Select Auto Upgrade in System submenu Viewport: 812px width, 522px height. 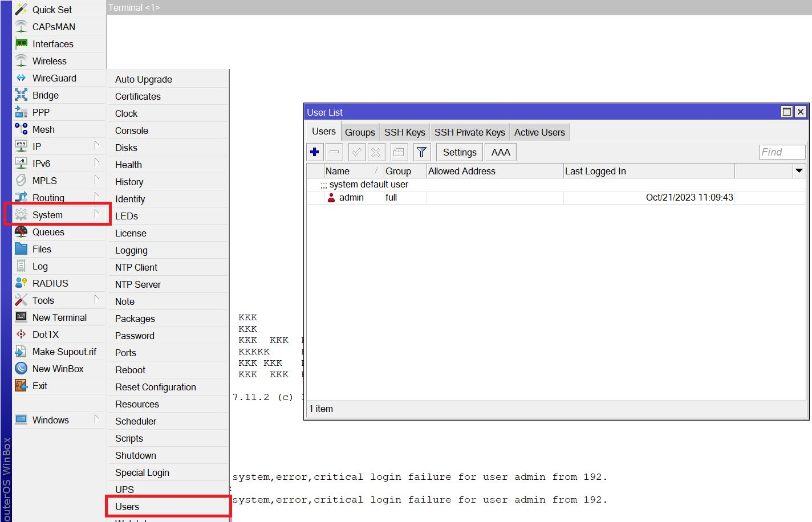(x=168, y=79)
